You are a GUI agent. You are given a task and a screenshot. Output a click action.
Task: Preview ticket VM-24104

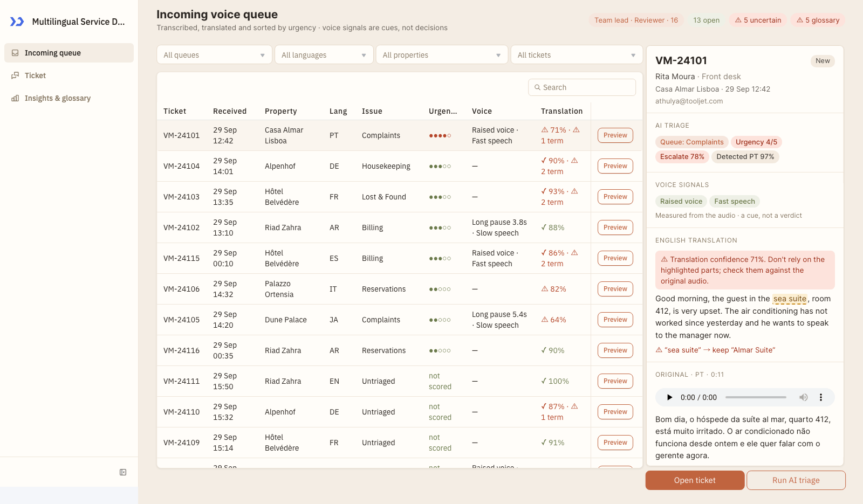point(615,166)
